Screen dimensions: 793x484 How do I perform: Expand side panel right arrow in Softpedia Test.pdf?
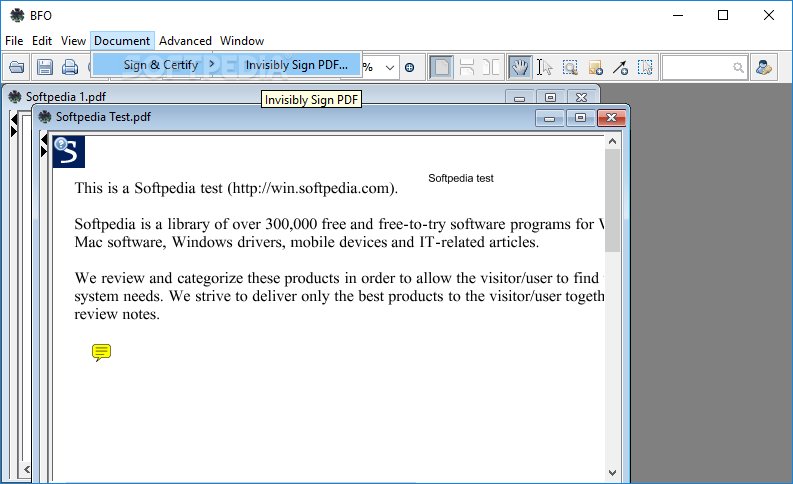click(44, 151)
